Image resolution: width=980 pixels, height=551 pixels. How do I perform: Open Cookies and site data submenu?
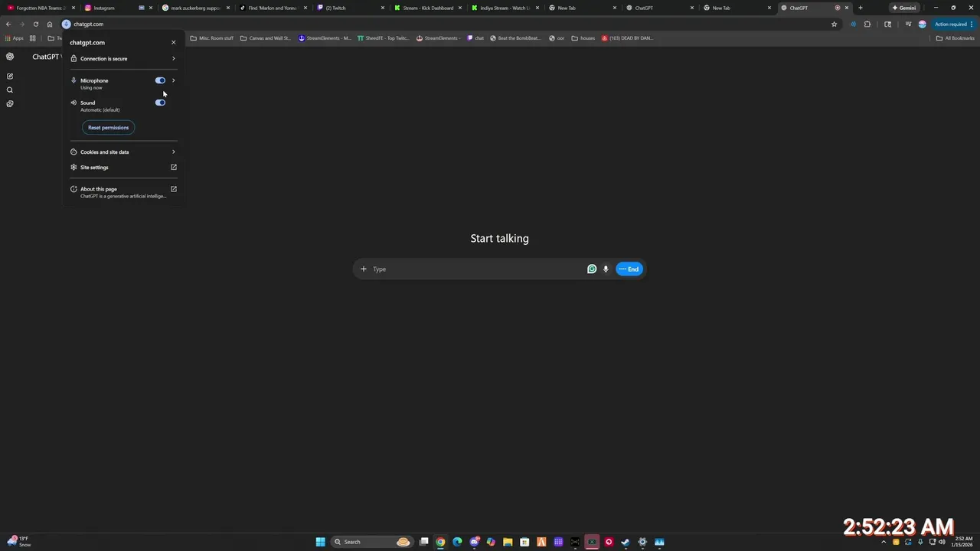coord(122,152)
